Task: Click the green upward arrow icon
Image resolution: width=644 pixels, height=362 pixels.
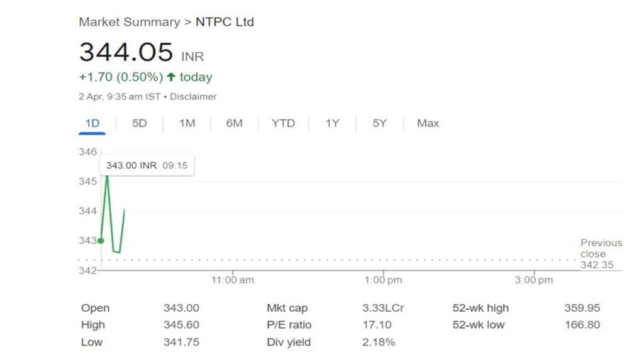Action: click(x=170, y=77)
